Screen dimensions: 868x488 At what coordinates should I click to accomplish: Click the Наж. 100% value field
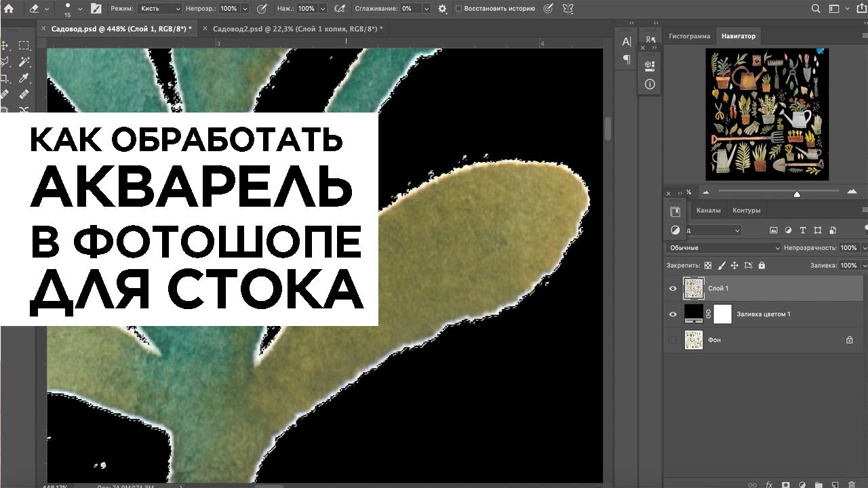[x=307, y=9]
